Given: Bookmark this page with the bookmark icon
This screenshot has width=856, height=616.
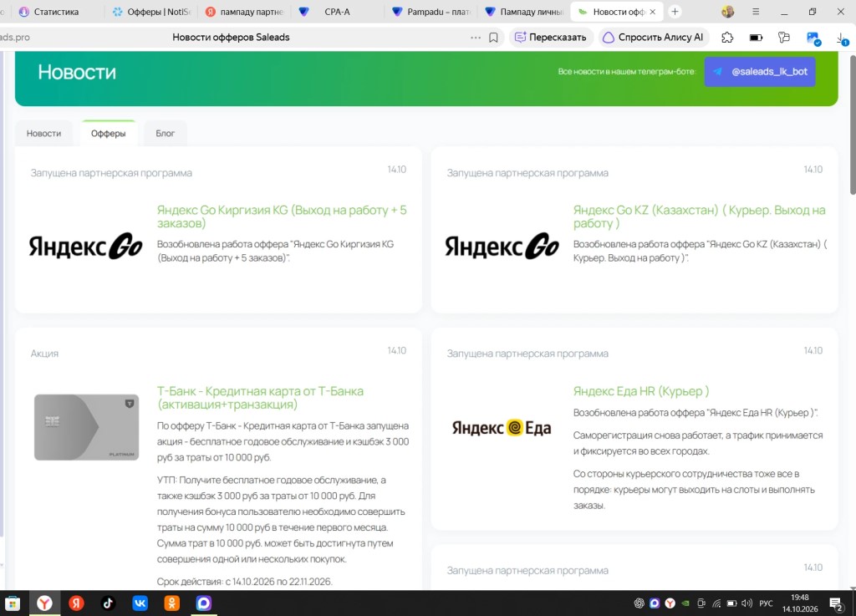Looking at the screenshot, I should 493,38.
